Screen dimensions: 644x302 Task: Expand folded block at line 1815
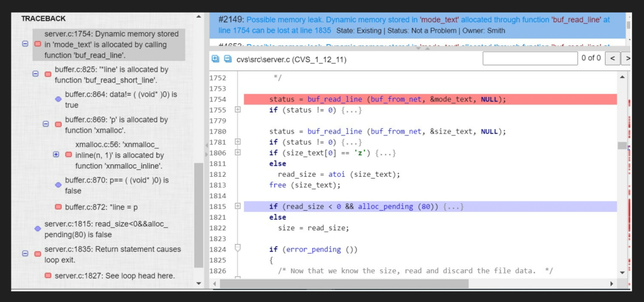click(237, 206)
